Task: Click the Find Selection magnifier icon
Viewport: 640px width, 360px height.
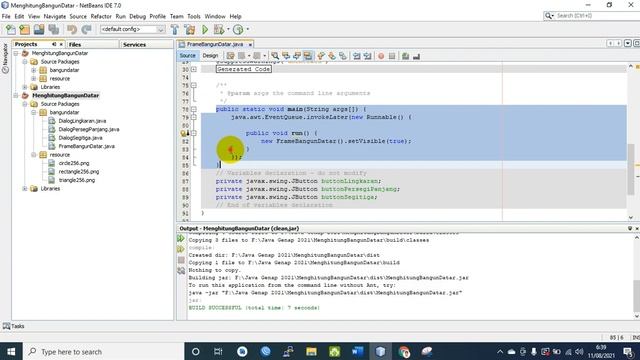Action: coord(275,56)
